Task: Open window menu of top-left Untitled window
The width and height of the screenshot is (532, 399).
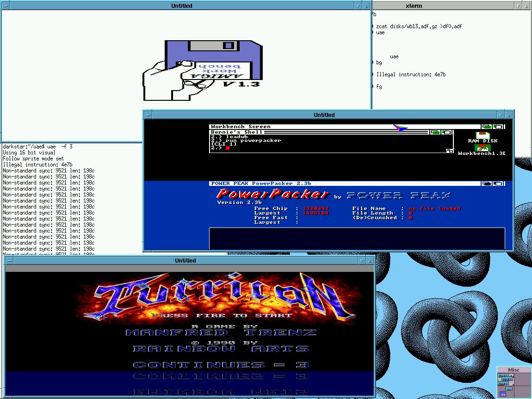Action: pos(5,6)
